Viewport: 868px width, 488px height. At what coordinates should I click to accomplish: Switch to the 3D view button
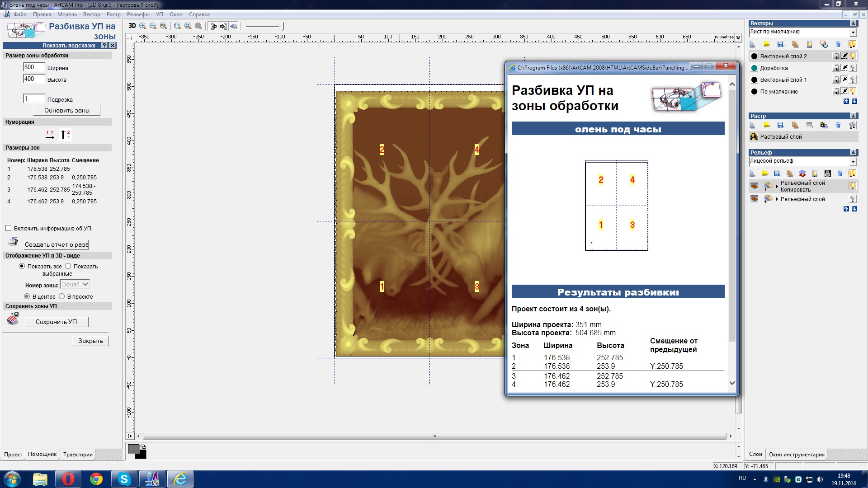(132, 26)
